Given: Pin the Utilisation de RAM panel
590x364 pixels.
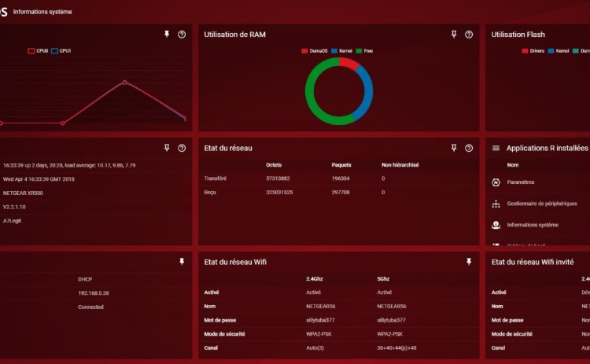Looking at the screenshot, I should 454,35.
